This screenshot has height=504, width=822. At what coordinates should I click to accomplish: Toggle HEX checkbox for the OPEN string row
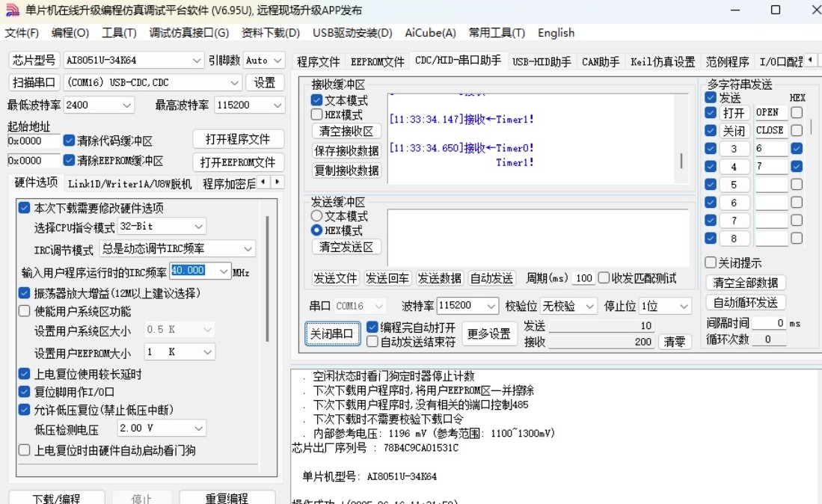click(797, 113)
